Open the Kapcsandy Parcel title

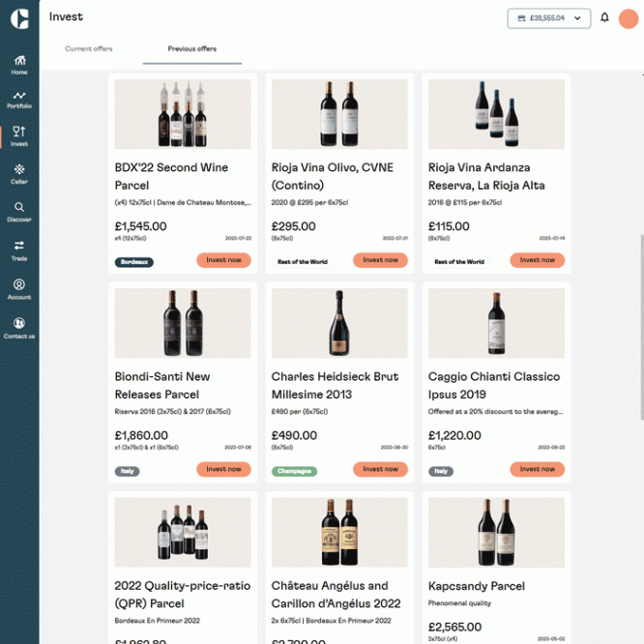click(x=477, y=586)
